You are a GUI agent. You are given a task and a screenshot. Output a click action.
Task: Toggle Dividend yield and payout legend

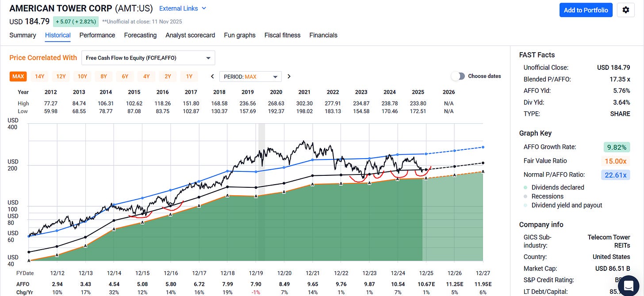tap(563, 205)
